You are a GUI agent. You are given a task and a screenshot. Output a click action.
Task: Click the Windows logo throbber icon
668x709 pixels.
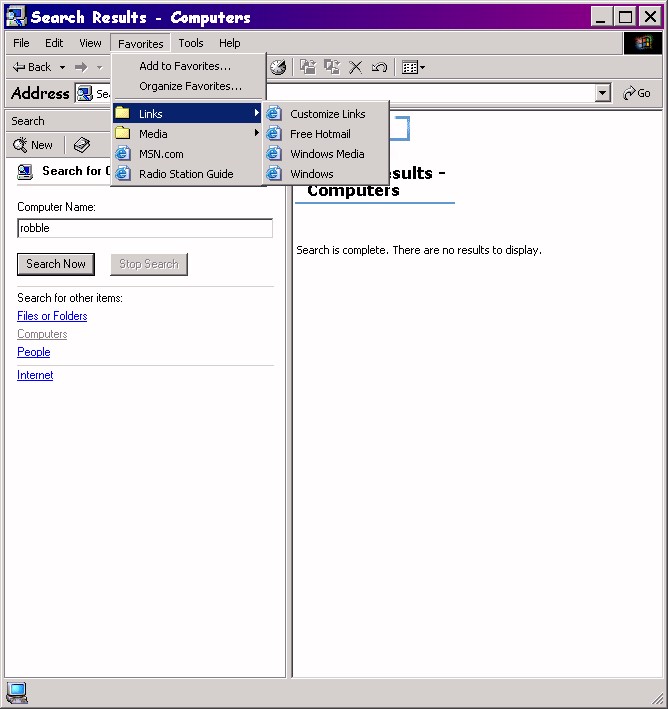pyautogui.click(x=643, y=43)
